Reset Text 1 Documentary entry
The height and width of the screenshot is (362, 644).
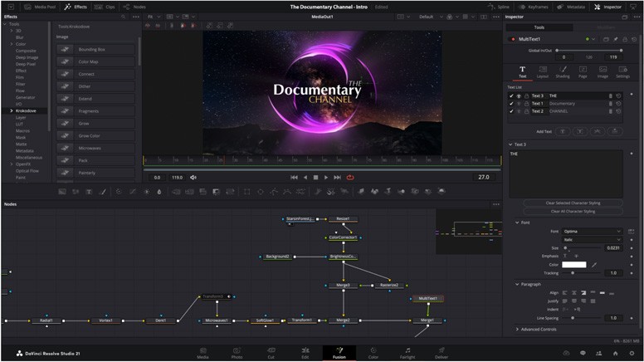(x=618, y=104)
